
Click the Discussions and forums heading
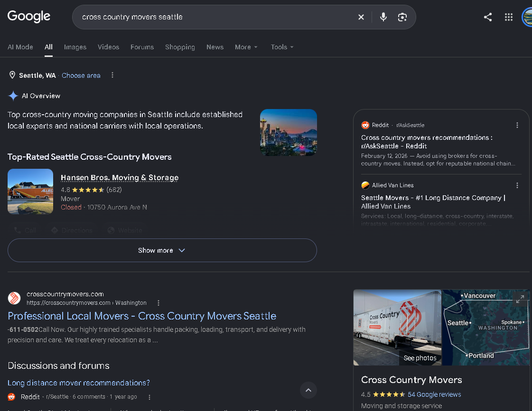tap(58, 365)
